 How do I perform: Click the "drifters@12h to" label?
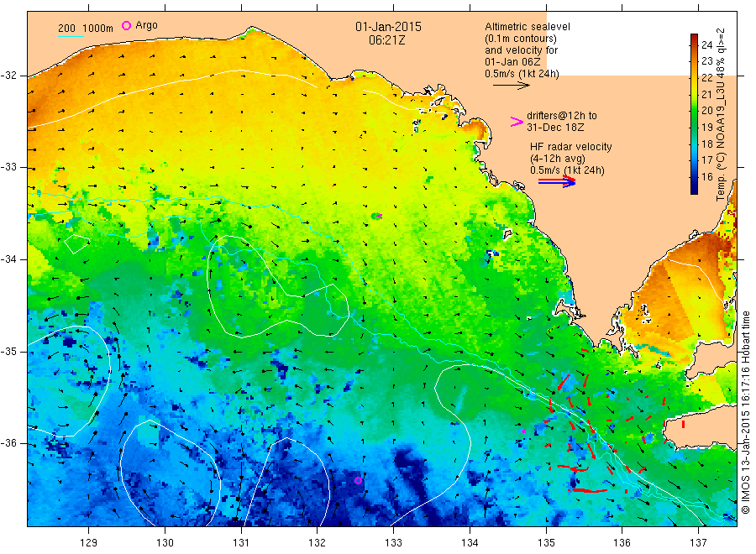click(562, 116)
